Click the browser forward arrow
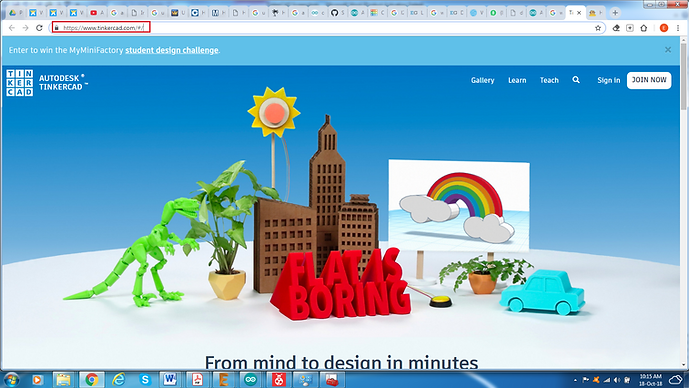This screenshot has width=689, height=388. pyautogui.click(x=25, y=28)
